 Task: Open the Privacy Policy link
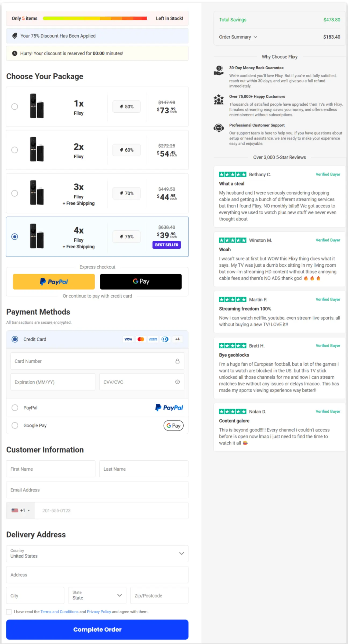[x=99, y=611]
